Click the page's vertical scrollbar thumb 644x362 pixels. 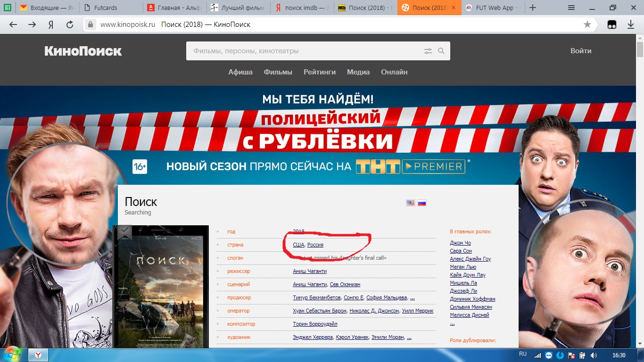click(640, 49)
